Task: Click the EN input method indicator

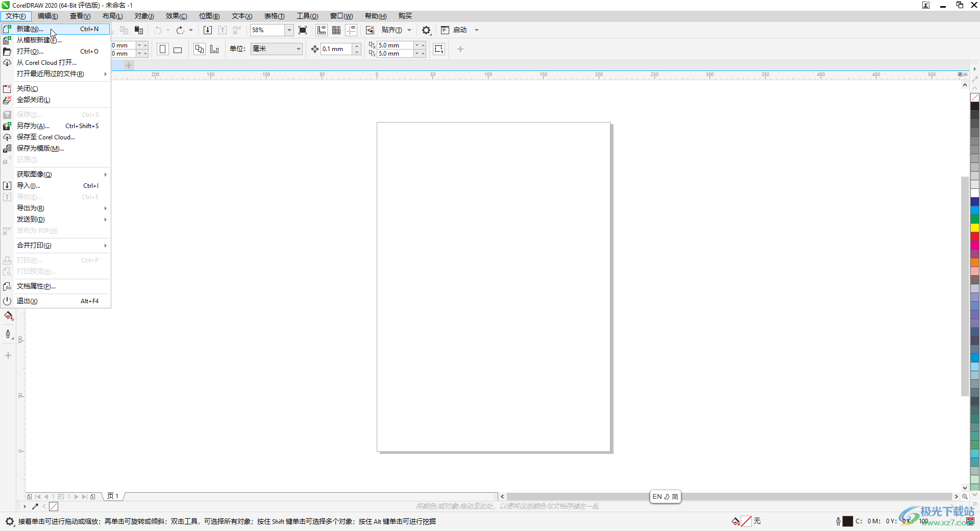Action: [x=665, y=496]
